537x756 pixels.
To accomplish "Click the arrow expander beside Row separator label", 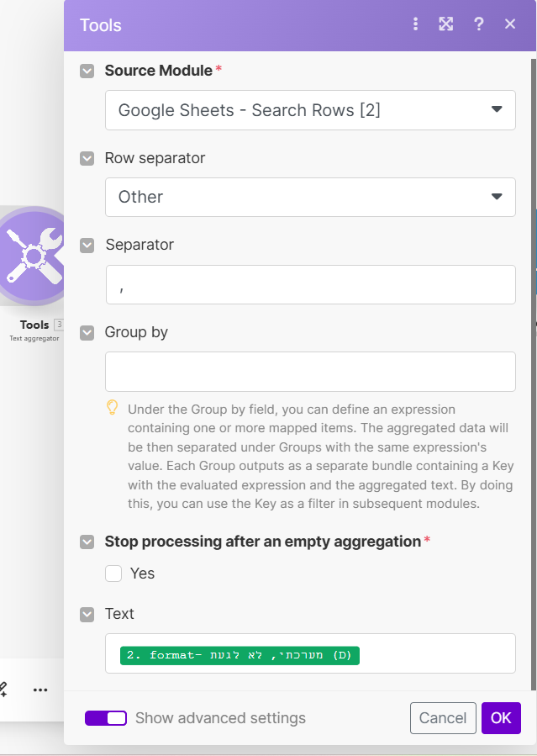I will coord(87,158).
